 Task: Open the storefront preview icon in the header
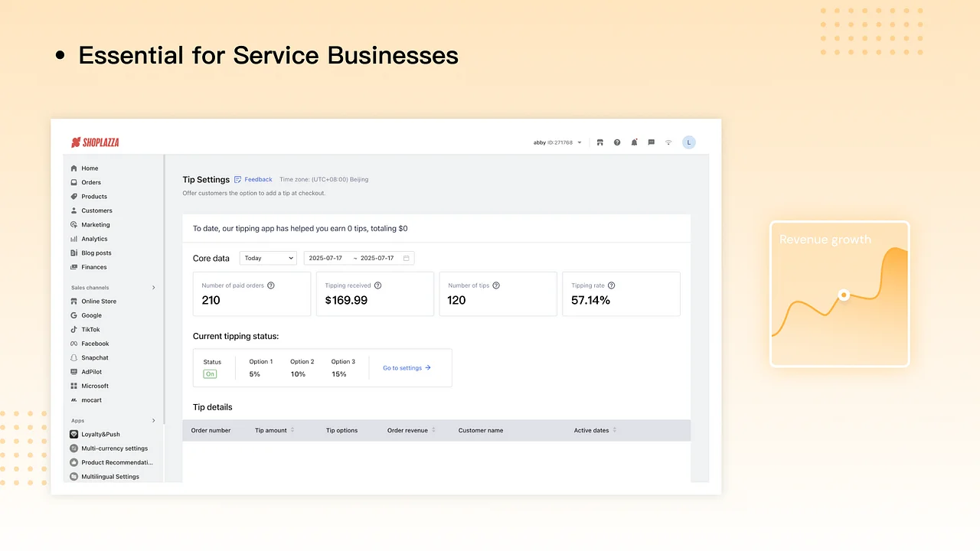[599, 142]
